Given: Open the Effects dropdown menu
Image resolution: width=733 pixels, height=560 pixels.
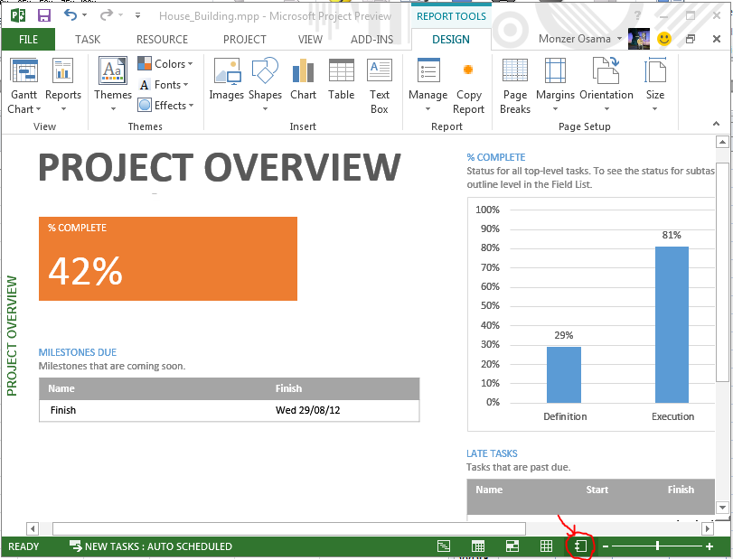Looking at the screenshot, I should click(164, 106).
